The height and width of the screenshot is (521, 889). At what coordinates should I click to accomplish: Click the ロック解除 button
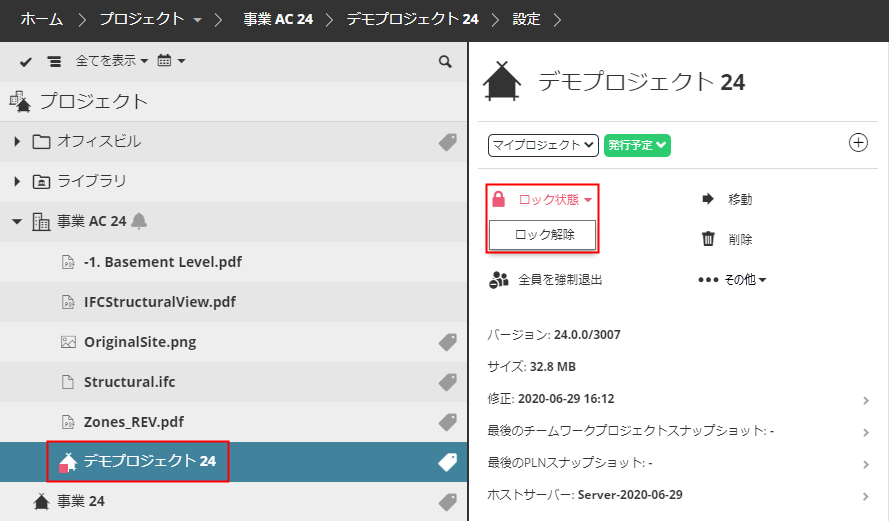click(543, 235)
